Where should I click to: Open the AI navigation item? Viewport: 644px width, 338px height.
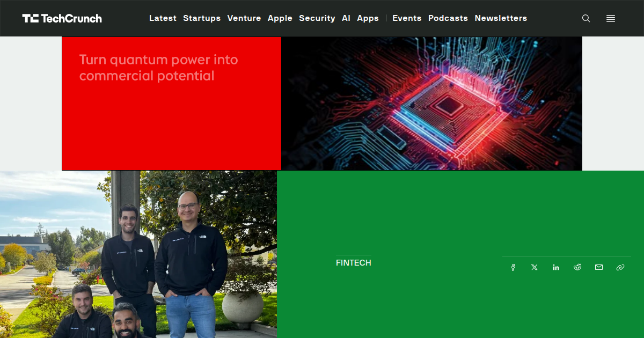tap(346, 18)
